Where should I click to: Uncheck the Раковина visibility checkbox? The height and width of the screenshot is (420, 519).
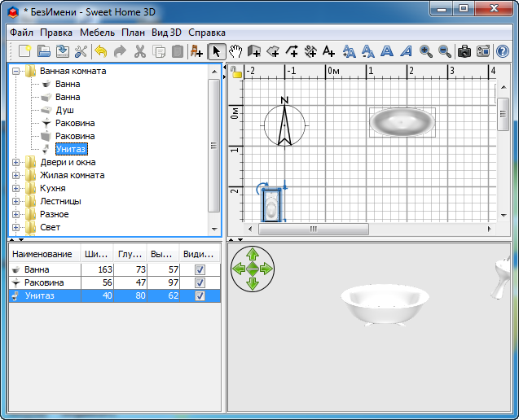point(200,282)
